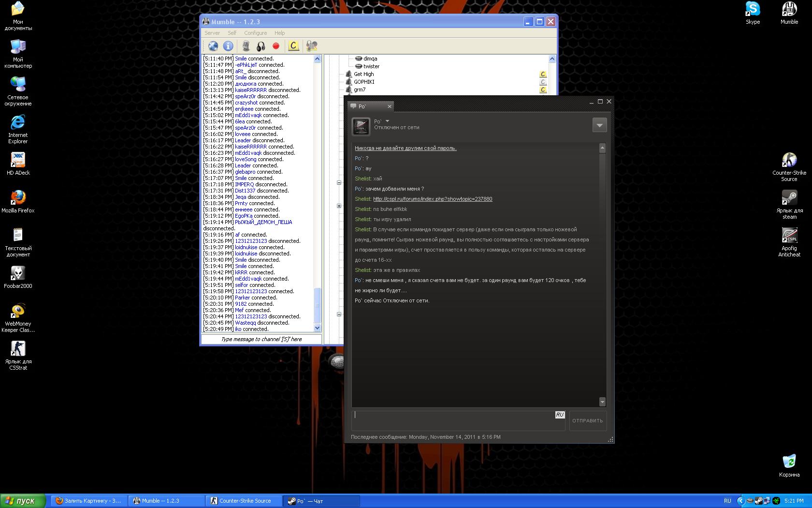Open the dropdown arrow next to Po` name
The image size is (812, 508).
387,121
